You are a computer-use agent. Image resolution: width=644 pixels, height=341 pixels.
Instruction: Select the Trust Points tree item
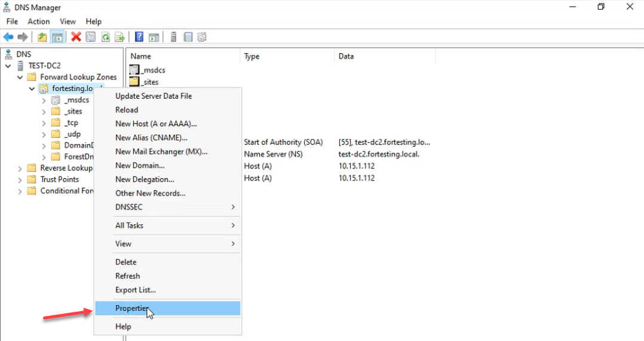pos(60,179)
